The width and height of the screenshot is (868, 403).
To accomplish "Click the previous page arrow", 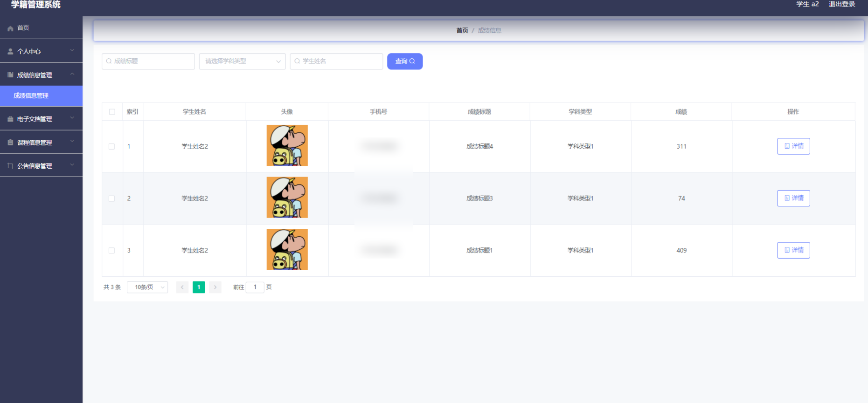I will (182, 287).
